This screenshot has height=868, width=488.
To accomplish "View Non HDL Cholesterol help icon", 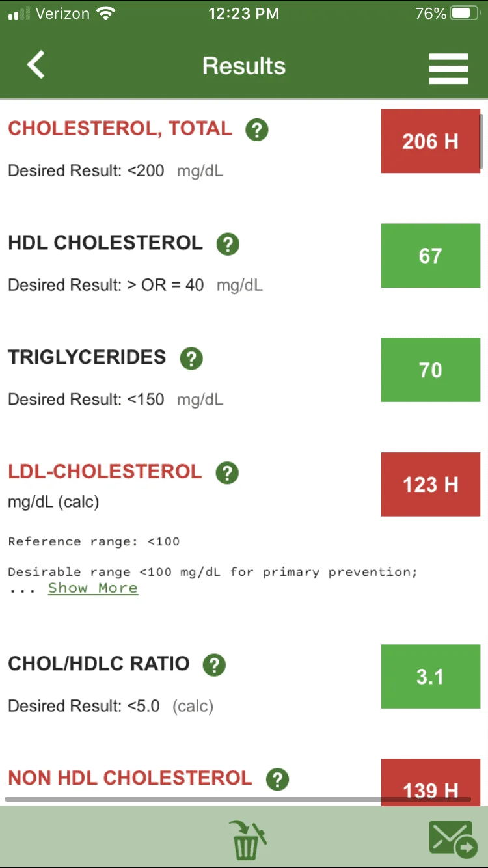I will 277,780.
